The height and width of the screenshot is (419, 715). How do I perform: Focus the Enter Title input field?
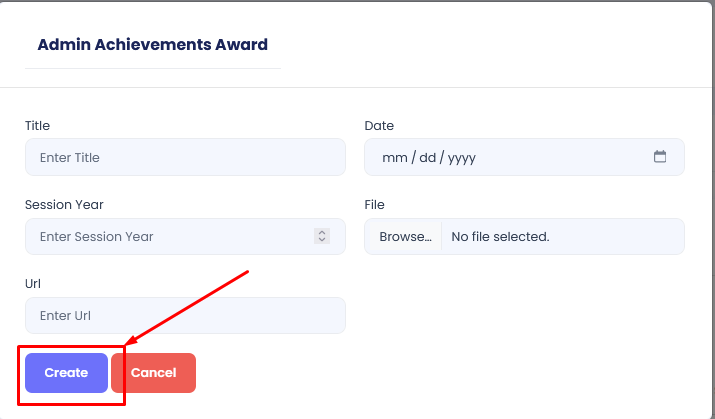(x=185, y=157)
